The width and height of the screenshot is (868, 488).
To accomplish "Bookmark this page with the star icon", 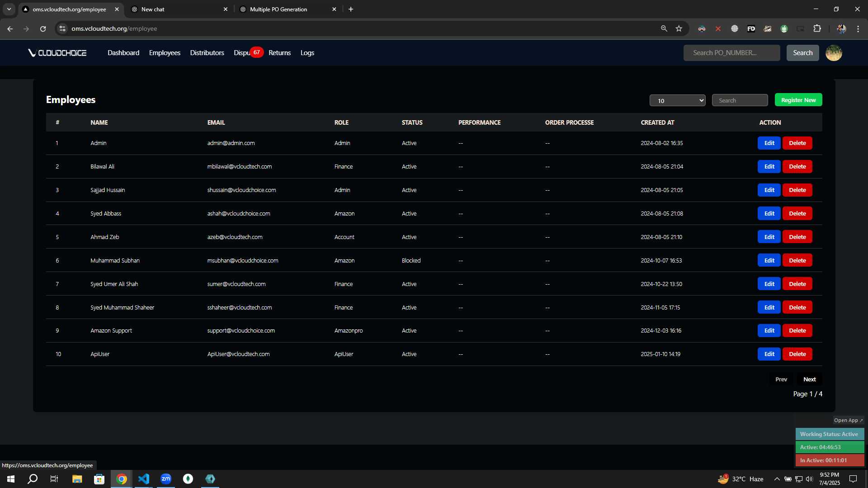I will click(679, 28).
